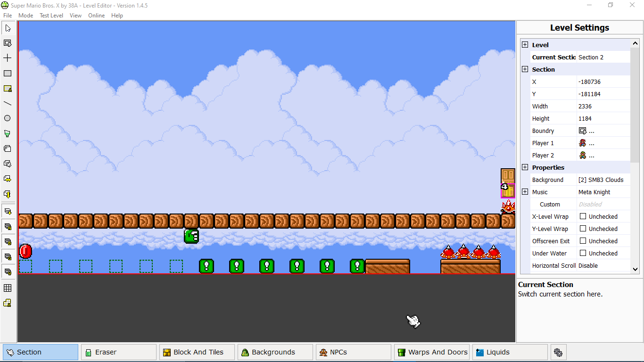Image resolution: width=644 pixels, height=362 pixels.
Task: Open the Music 'Meta Knight' selector
Action: pyautogui.click(x=603, y=192)
